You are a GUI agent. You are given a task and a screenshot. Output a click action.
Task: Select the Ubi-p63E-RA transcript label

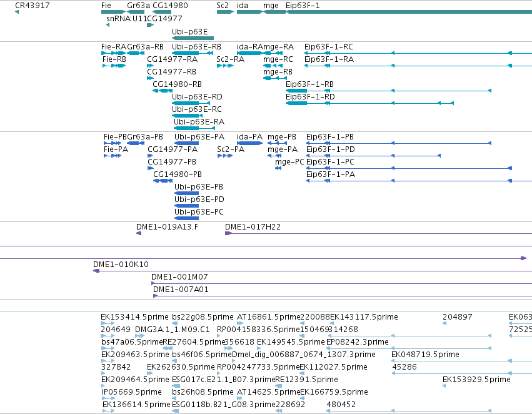(x=199, y=121)
